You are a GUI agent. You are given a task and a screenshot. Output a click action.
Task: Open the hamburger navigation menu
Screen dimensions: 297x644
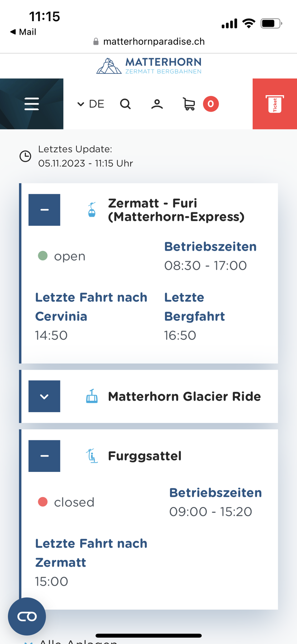[31, 104]
